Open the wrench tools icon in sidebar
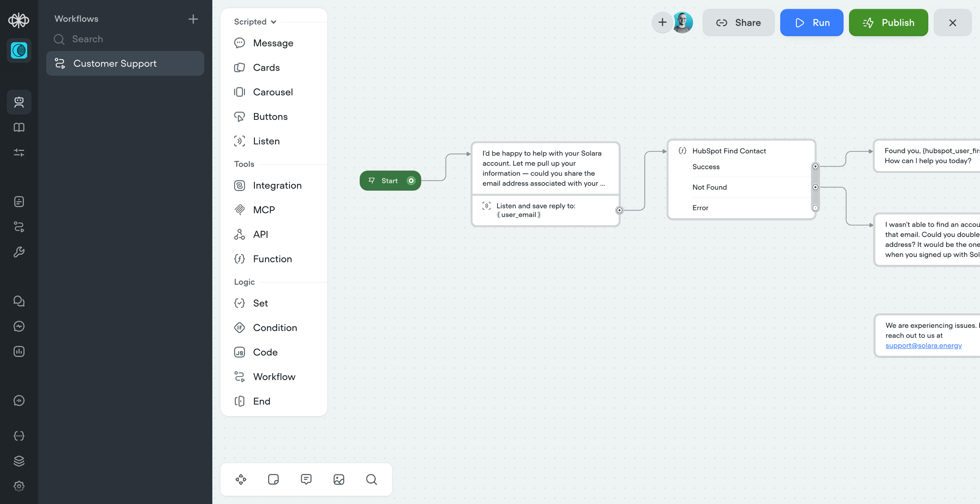 19,252
